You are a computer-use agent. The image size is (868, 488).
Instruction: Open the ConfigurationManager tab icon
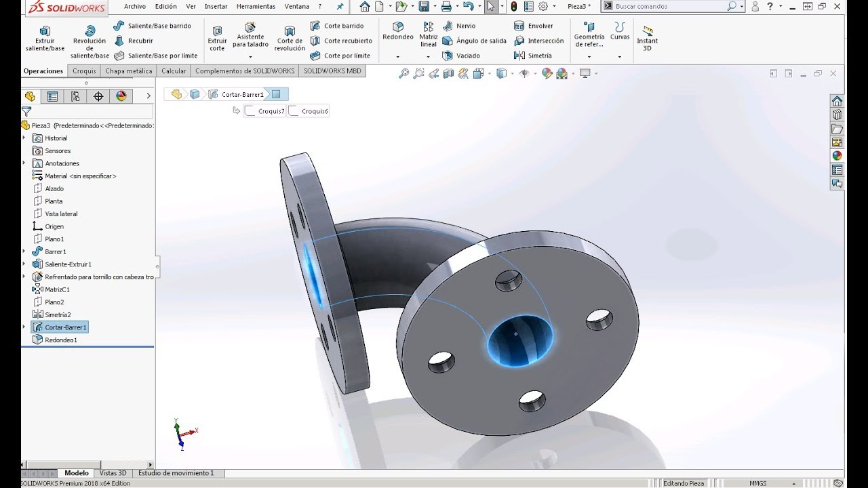tap(75, 96)
